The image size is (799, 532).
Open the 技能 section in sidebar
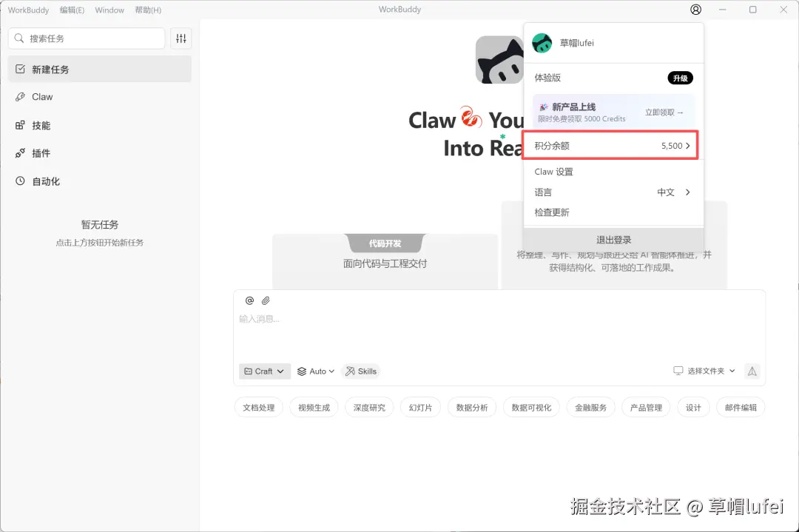[x=100, y=125]
